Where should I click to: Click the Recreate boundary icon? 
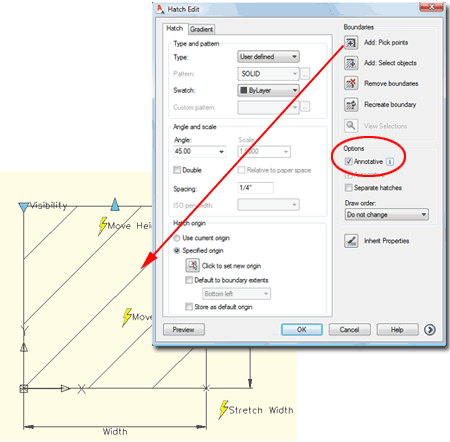point(351,105)
